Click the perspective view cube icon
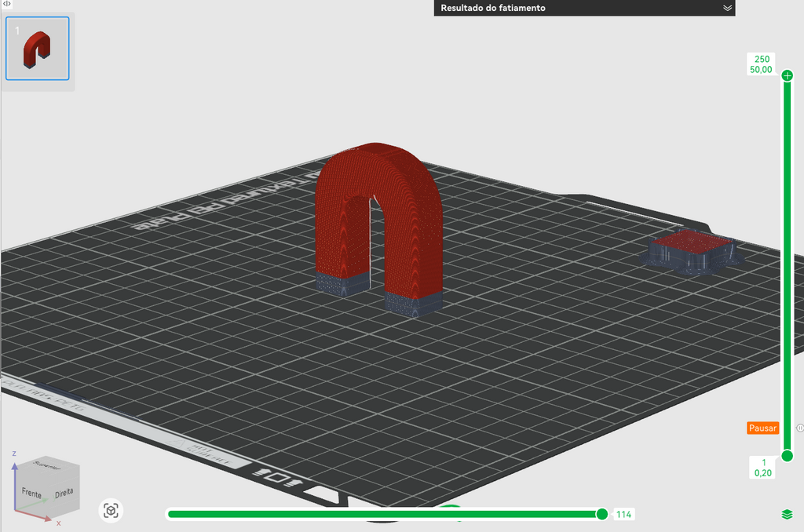804x532 pixels. pos(111,511)
